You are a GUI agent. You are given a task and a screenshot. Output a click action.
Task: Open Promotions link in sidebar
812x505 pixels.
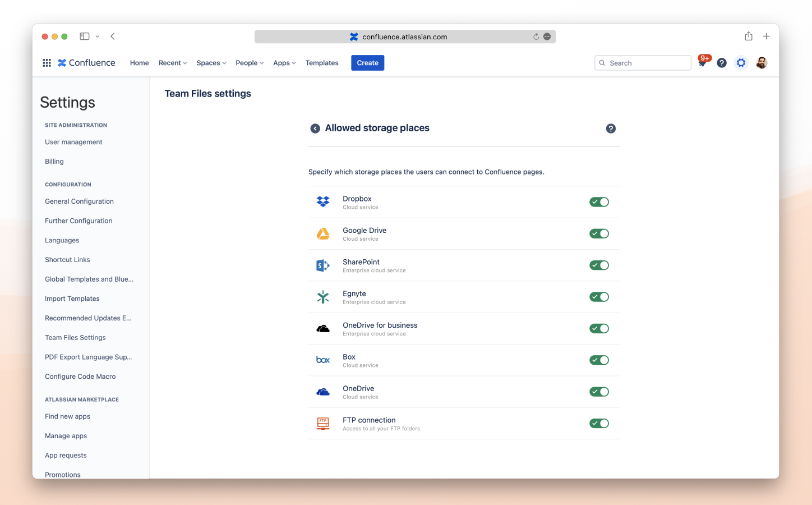click(63, 475)
